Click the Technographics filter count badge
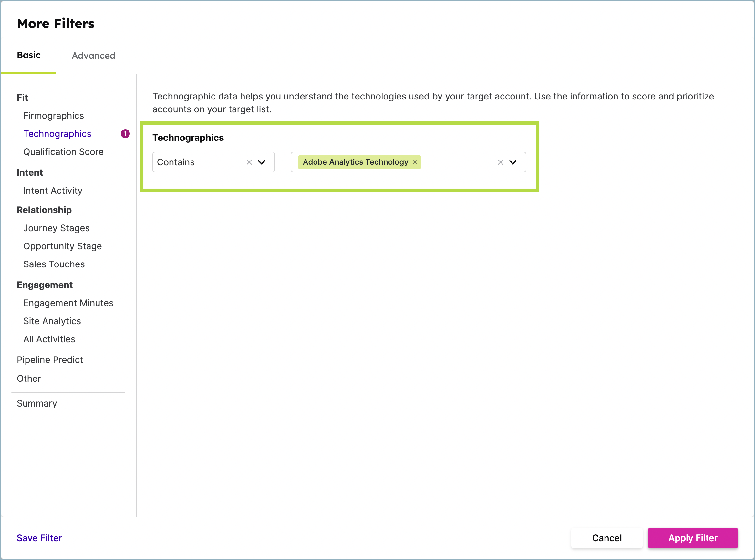The image size is (755, 560). coord(125,134)
